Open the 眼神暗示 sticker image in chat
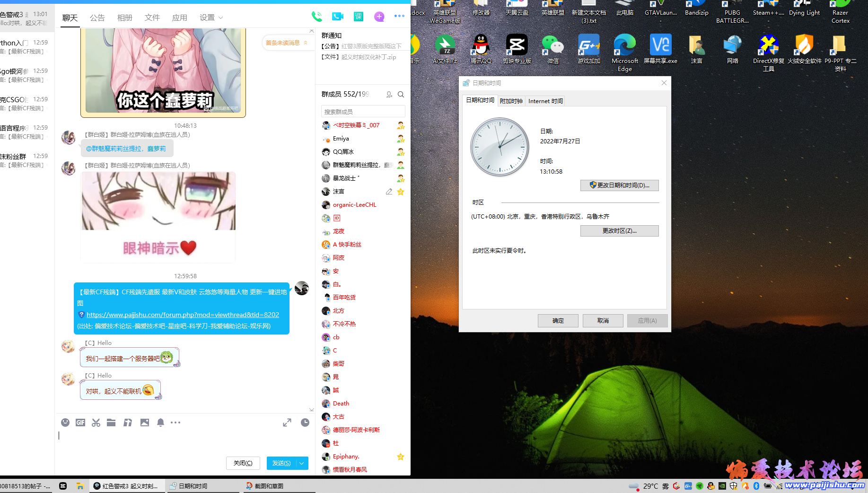This screenshot has width=868, height=493. (158, 217)
